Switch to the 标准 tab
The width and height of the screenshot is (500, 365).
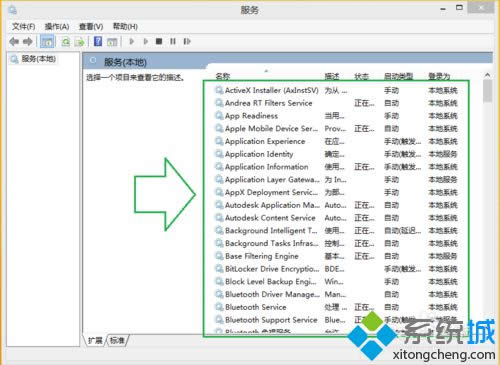click(x=117, y=340)
